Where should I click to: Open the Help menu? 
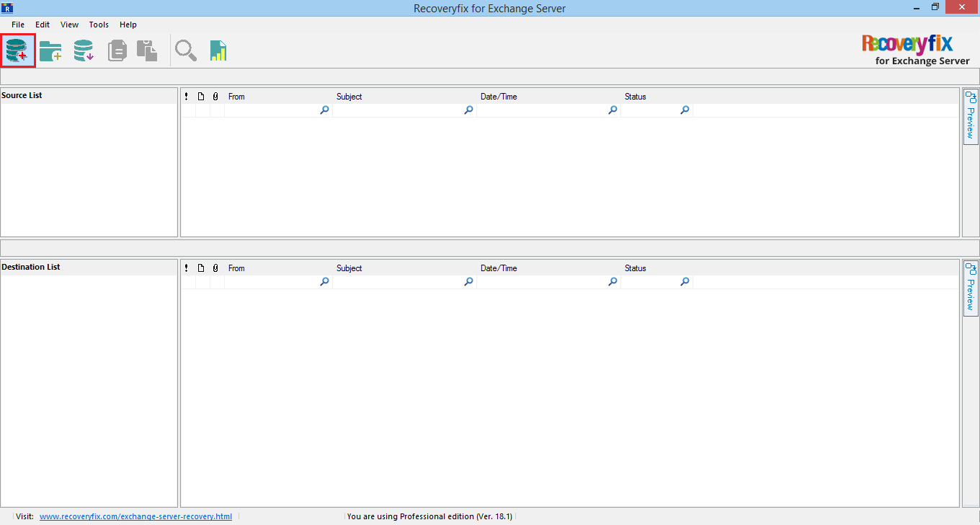point(128,25)
